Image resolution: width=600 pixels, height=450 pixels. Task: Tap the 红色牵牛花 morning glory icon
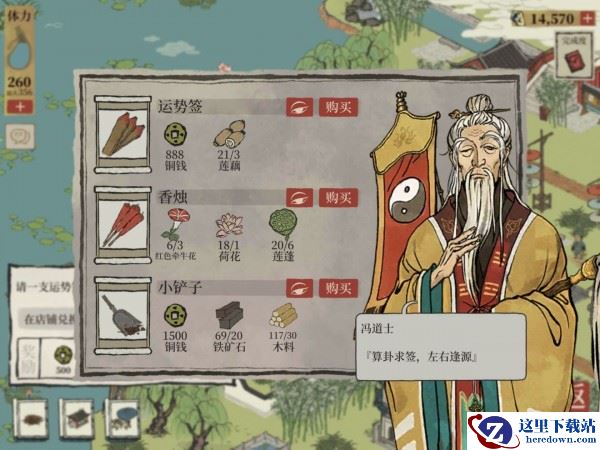(176, 224)
